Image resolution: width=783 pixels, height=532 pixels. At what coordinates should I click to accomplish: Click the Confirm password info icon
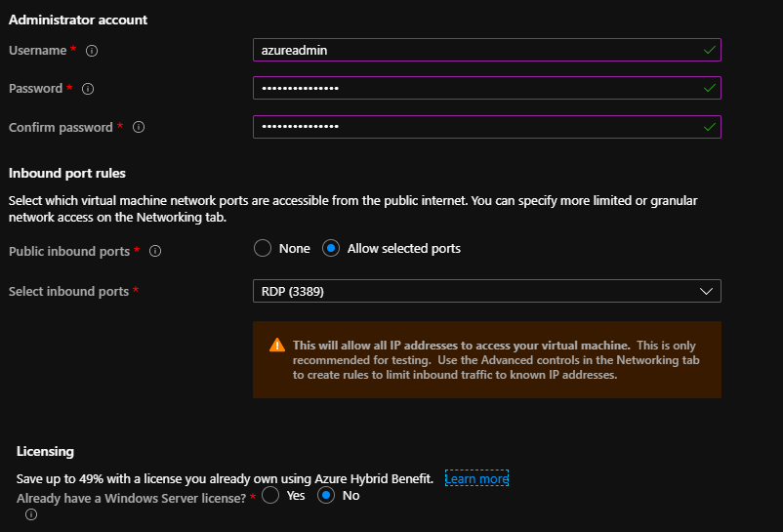pos(139,127)
